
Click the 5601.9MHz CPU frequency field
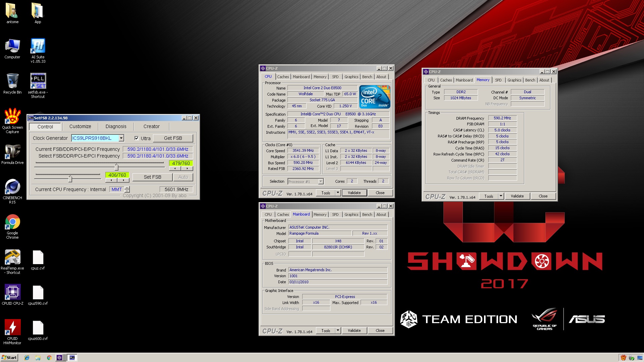click(176, 189)
